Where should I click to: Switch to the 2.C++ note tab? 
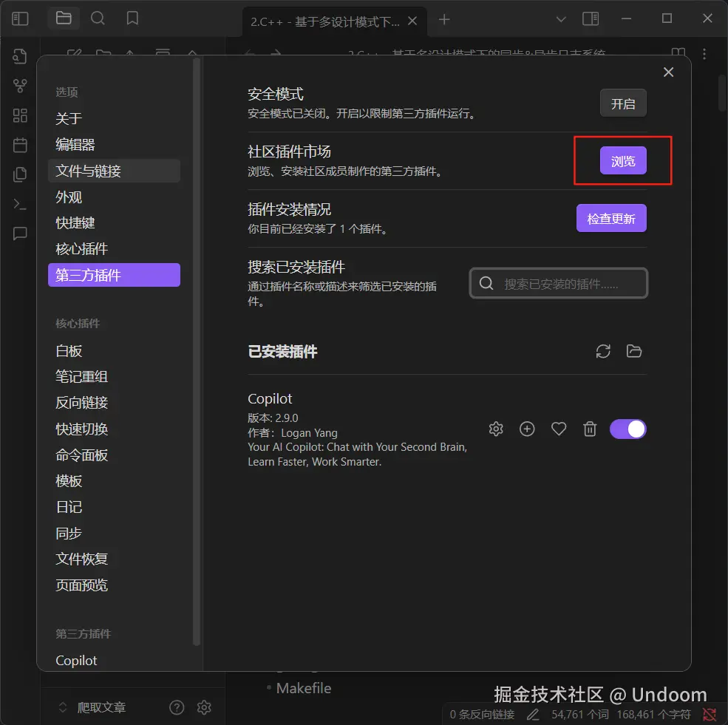point(325,21)
